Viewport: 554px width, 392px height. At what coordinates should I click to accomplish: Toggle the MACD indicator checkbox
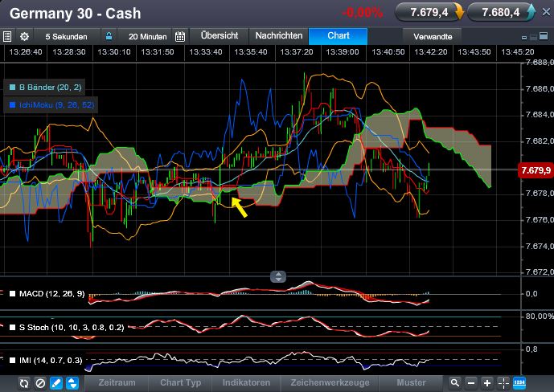[x=12, y=293]
